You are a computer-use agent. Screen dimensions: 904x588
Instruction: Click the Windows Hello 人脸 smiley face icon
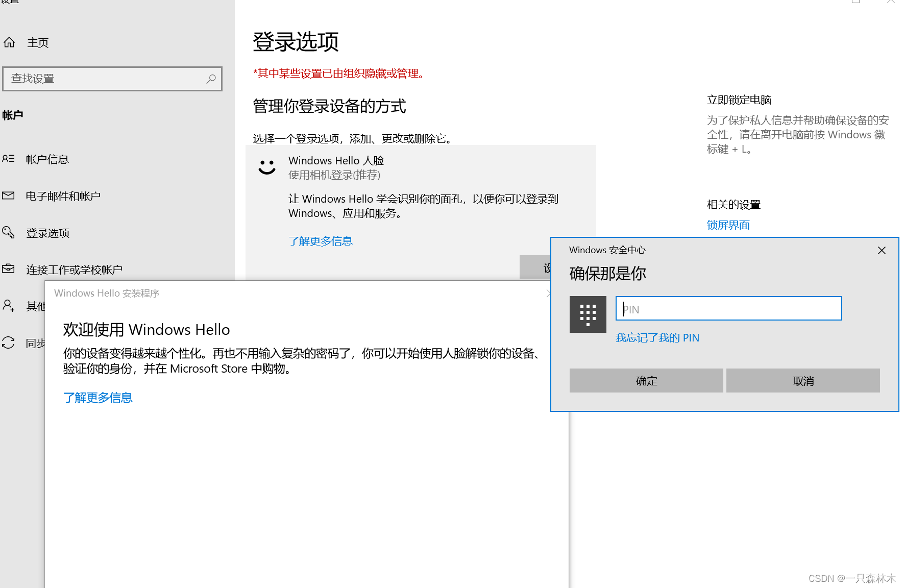point(267,167)
